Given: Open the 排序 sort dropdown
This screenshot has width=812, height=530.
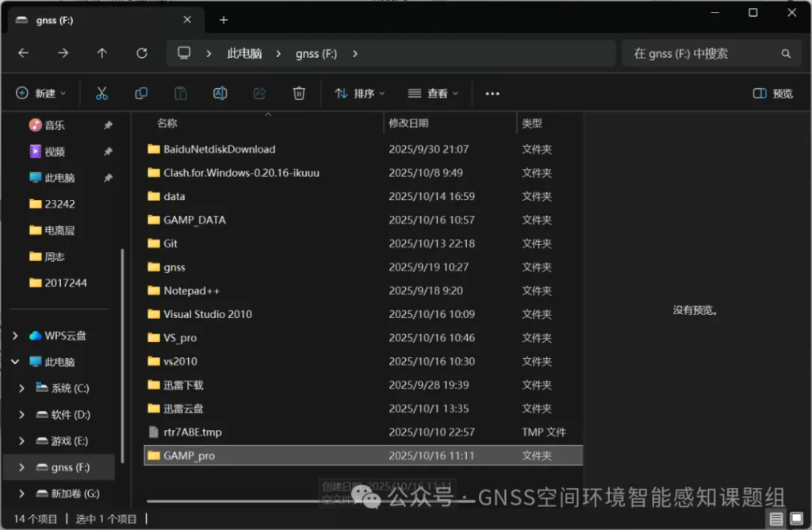Looking at the screenshot, I should (359, 94).
